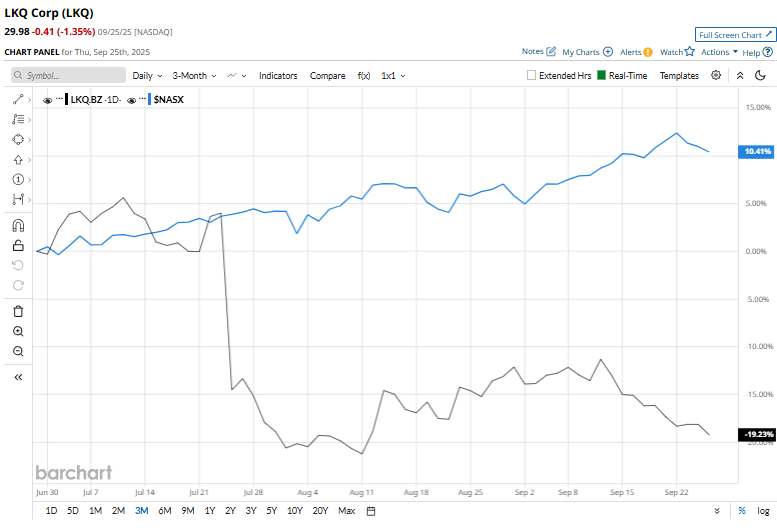
Task: Open f(x) expressions menu
Action: tap(364, 76)
